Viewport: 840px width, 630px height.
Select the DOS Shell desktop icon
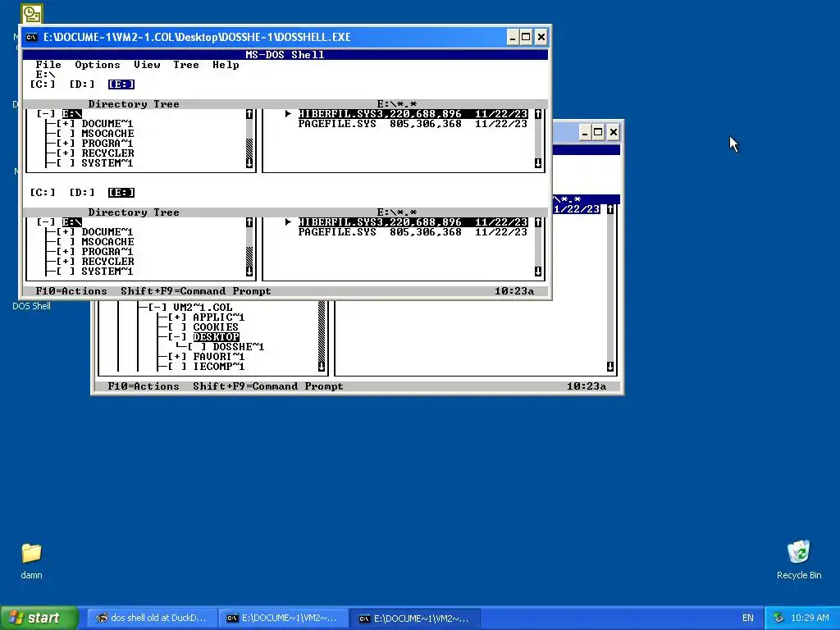[31, 306]
